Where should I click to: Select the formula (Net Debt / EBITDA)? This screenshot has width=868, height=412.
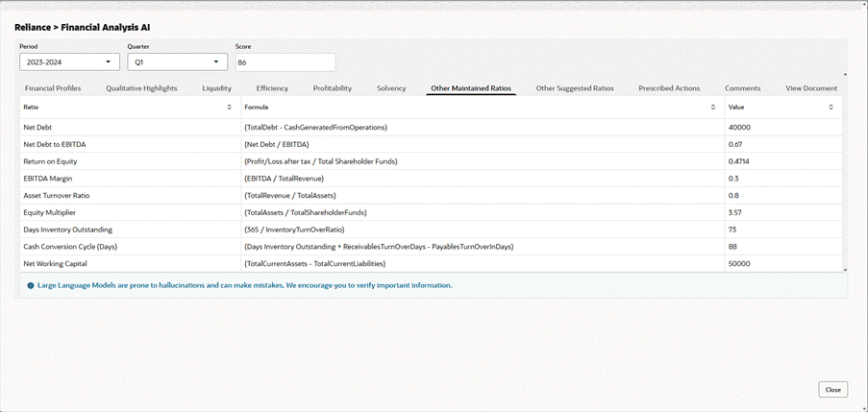[277, 144]
